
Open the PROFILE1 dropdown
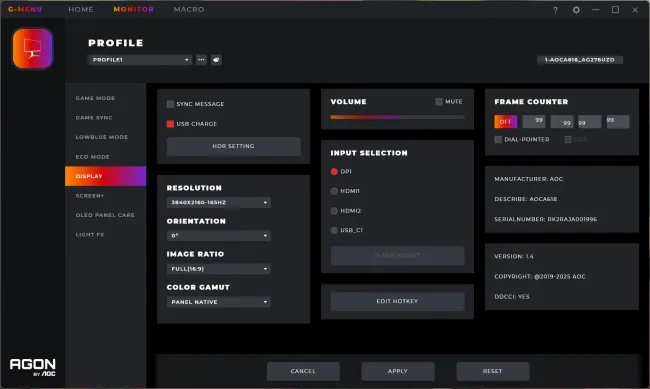coord(140,60)
